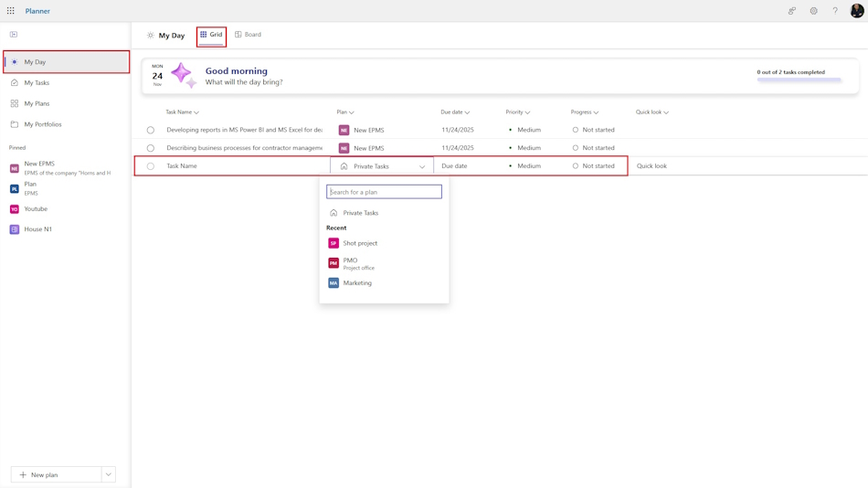Open the help question mark icon

coord(835,11)
